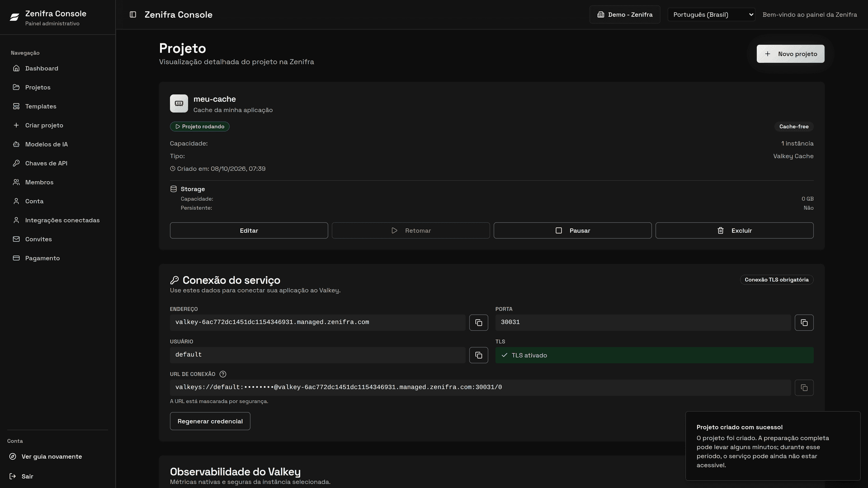Copy the Endereço value
This screenshot has width=868, height=488.
(478, 323)
